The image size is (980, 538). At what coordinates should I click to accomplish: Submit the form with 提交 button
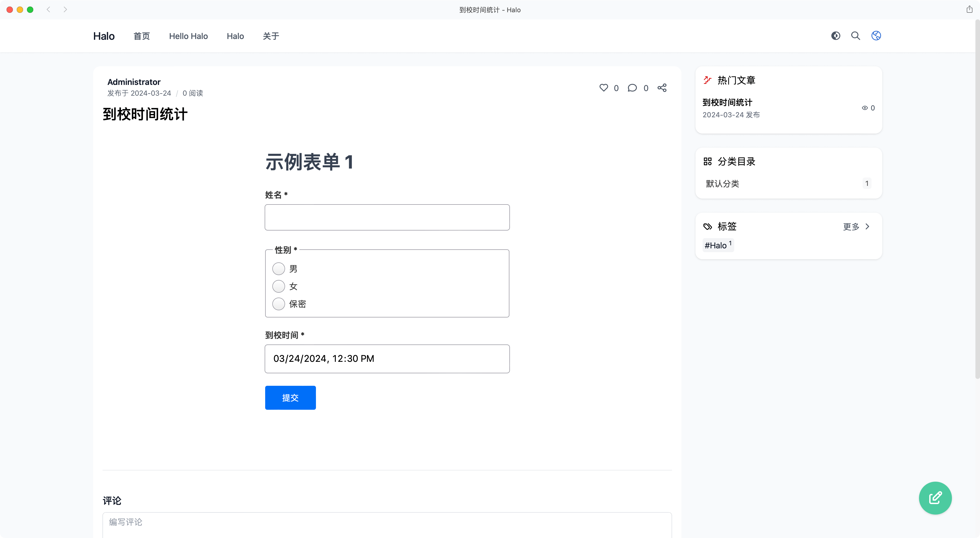(x=290, y=398)
